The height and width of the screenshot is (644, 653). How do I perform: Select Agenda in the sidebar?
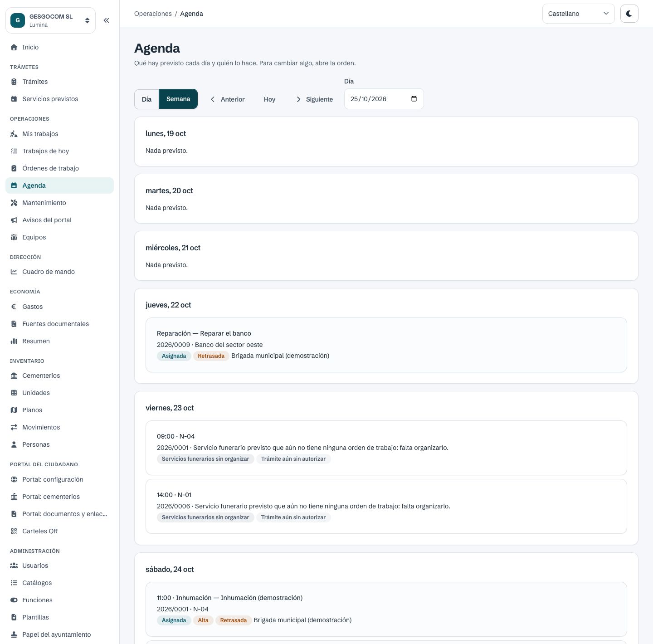click(59, 185)
